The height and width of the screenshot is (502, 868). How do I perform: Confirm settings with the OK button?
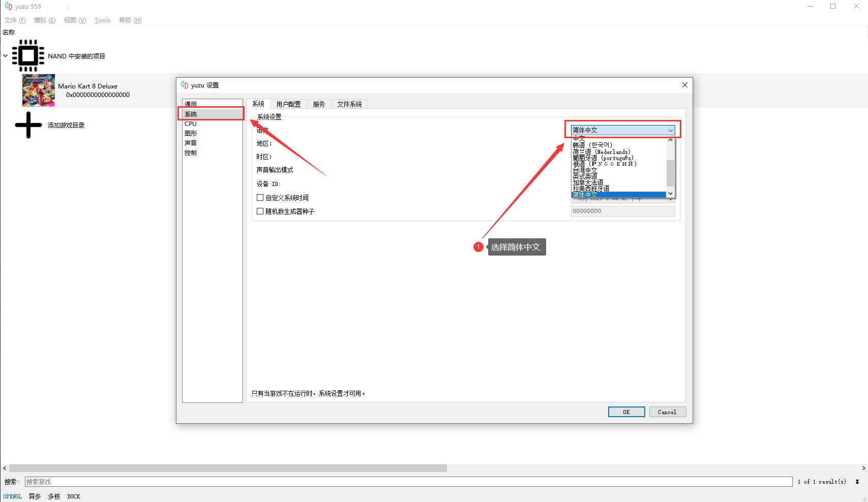pos(626,412)
